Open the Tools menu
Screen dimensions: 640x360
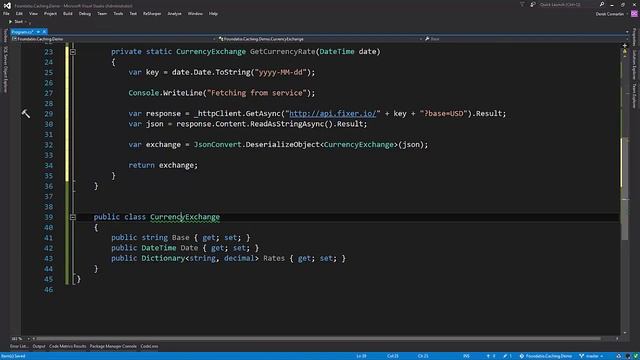118,13
